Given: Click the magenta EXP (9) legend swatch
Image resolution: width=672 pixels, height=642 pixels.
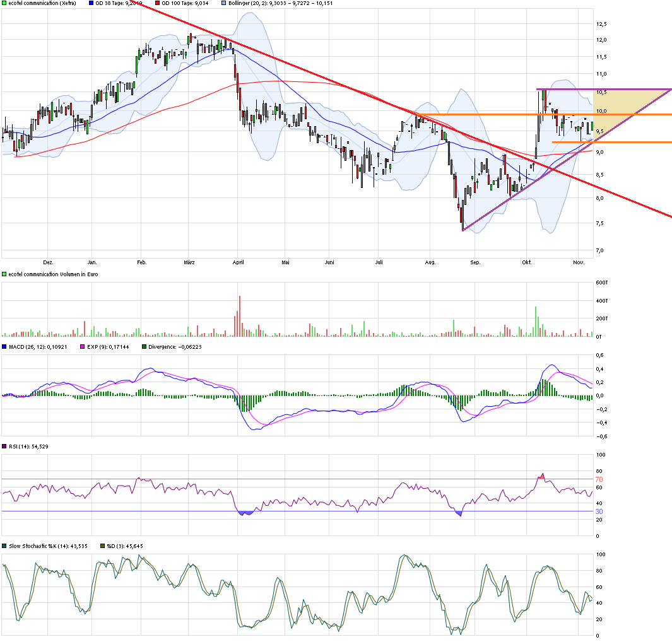Looking at the screenshot, I should click(83, 347).
